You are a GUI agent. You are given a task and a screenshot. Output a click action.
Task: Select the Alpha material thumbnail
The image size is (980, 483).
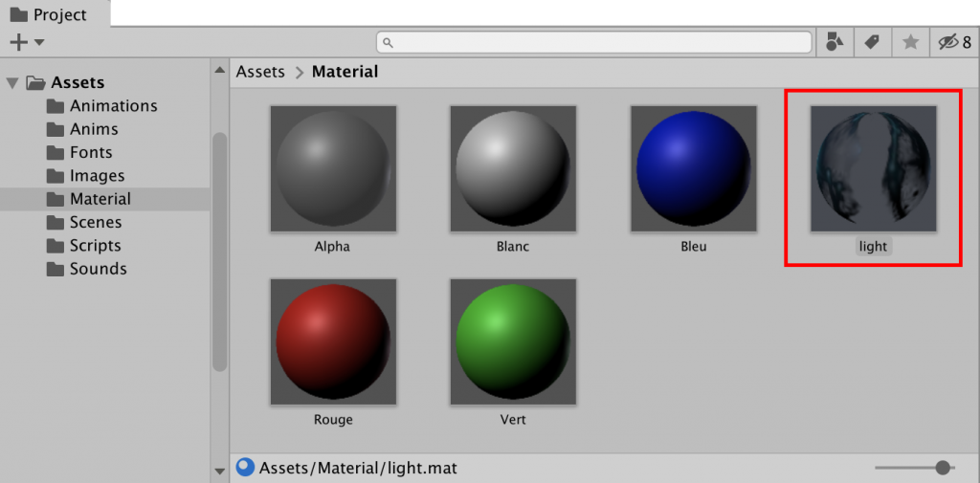(333, 169)
